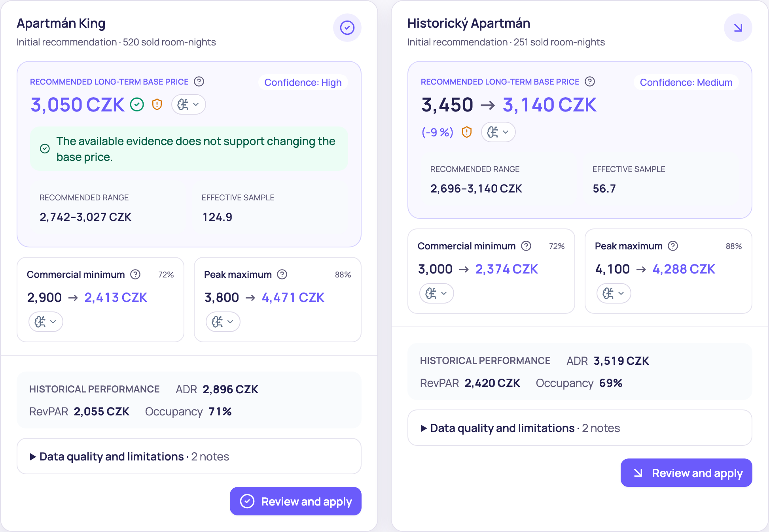The image size is (769, 532).
Task: Click the down-right arrow icon for Historický Apartmán
Action: click(x=738, y=28)
